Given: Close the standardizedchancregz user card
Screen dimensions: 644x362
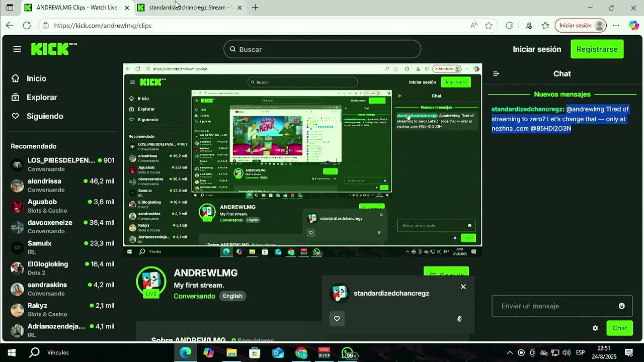Looking at the screenshot, I should [463, 287].
